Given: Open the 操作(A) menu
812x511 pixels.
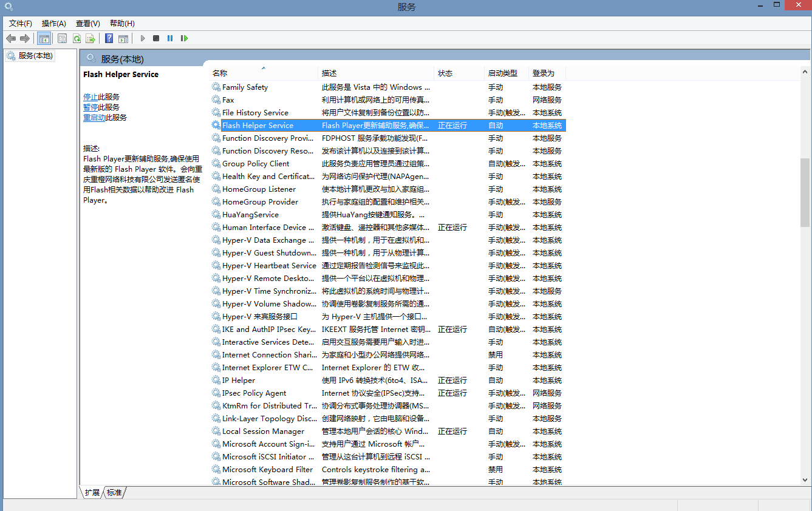Looking at the screenshot, I should pos(53,23).
